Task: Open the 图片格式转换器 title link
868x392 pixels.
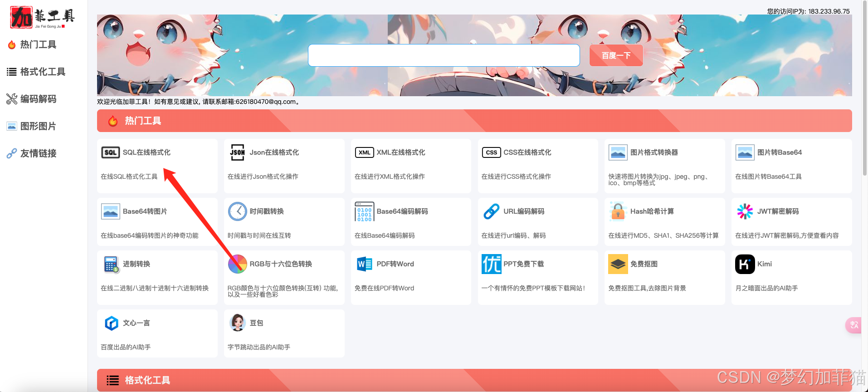Action: [654, 152]
